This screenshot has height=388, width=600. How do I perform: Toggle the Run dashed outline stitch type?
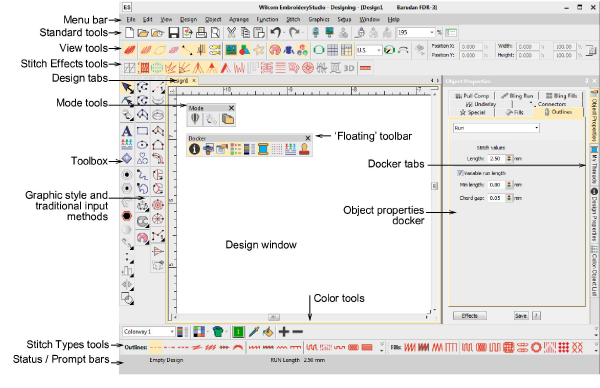pyautogui.click(x=156, y=347)
